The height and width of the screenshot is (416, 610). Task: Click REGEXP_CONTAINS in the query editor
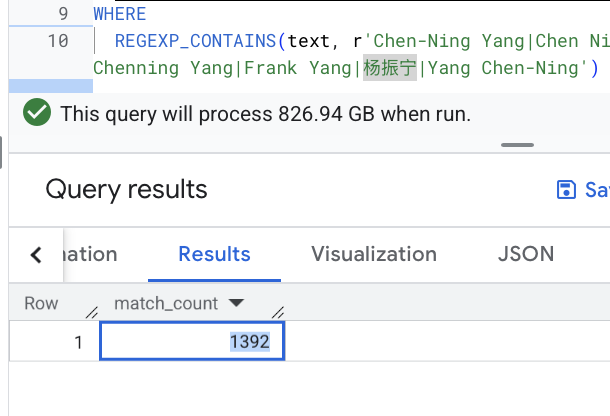pyautogui.click(x=196, y=41)
